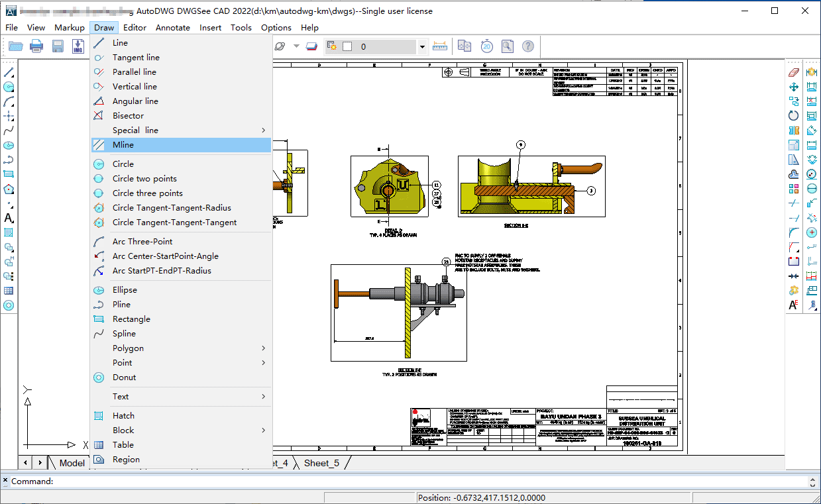Open the File menu
The width and height of the screenshot is (821, 504).
pos(12,28)
